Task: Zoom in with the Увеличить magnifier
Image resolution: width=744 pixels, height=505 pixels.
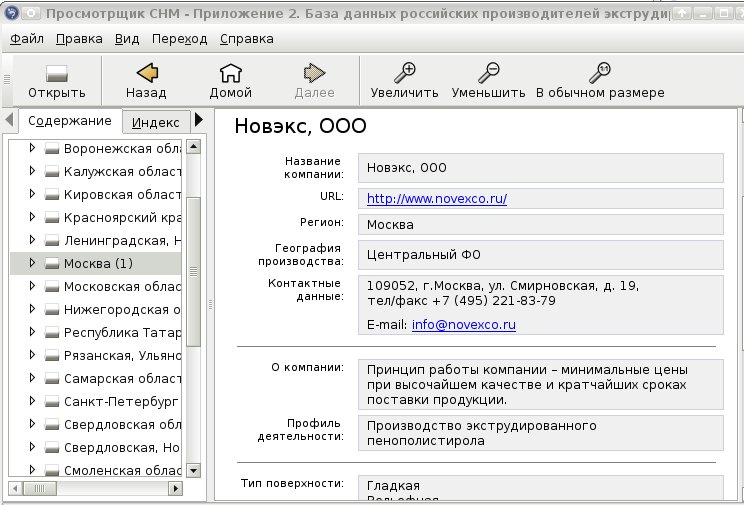Action: tap(404, 73)
